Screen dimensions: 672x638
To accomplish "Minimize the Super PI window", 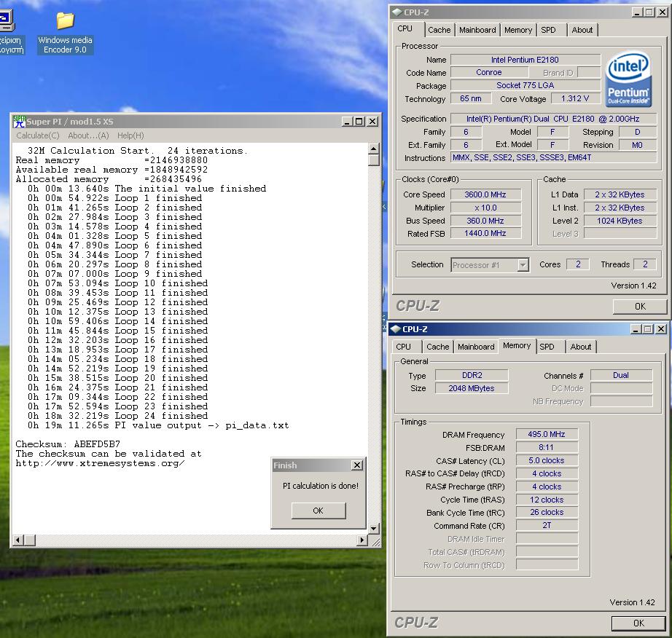I will point(348,122).
